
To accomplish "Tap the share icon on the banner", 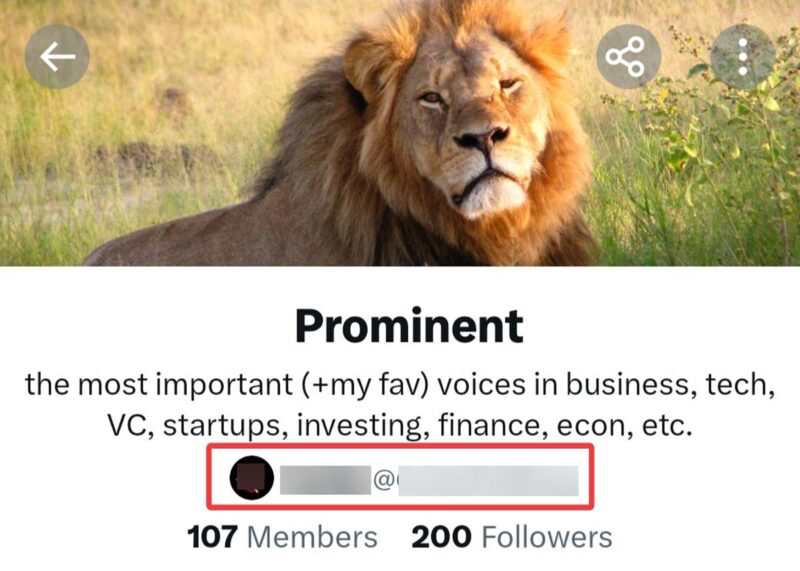I will tap(628, 57).
